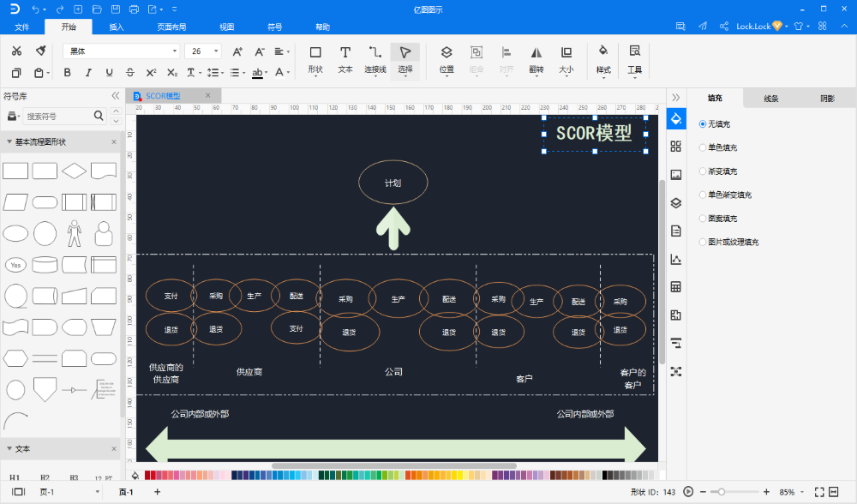The width and height of the screenshot is (857, 504).
Task: Type in the 搜索符号 search field
Action: tap(57, 116)
